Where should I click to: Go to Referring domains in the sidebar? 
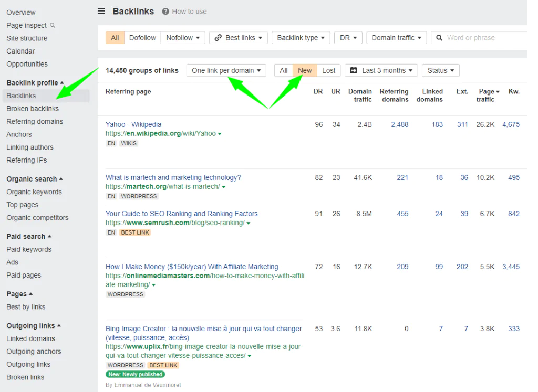tap(35, 122)
